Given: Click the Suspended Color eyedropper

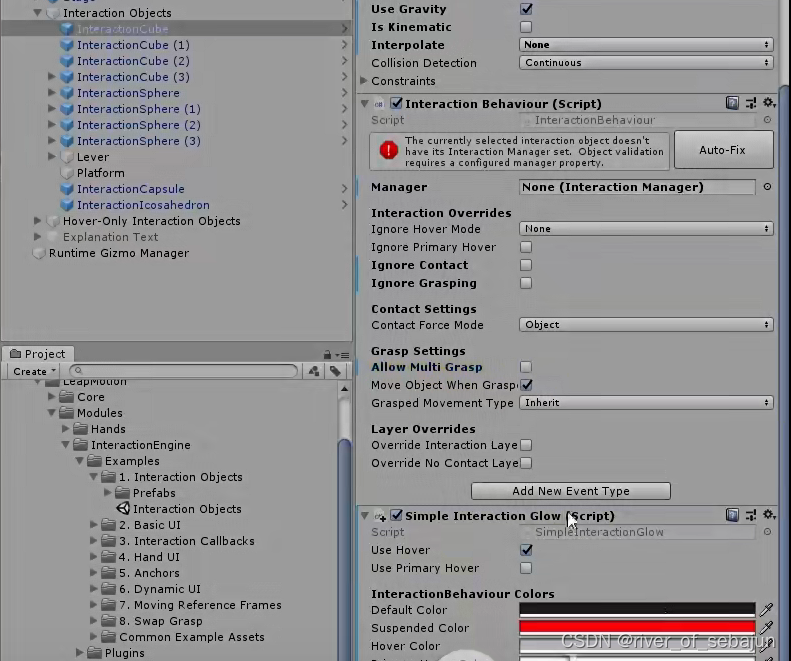Looking at the screenshot, I should pos(766,628).
